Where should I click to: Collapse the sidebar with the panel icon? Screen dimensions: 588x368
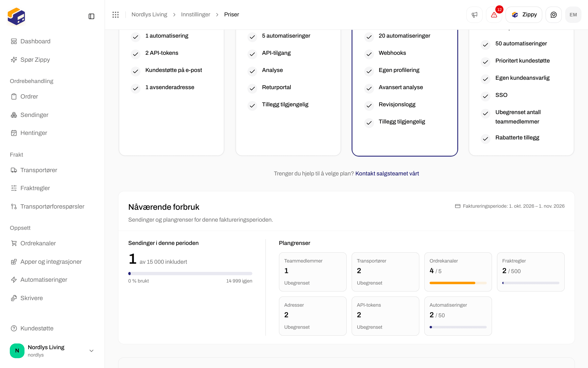click(91, 16)
